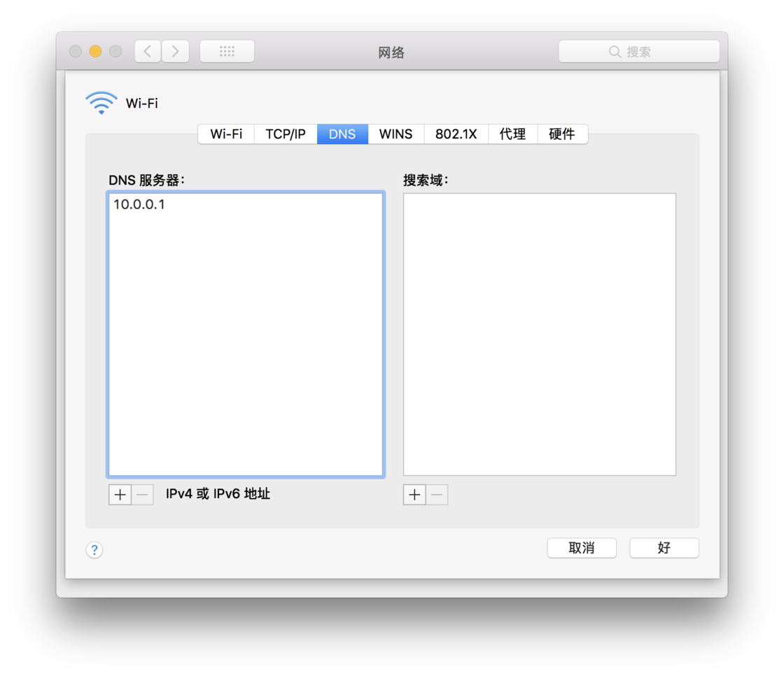784x678 pixels.
Task: Open the WINS tab
Action: [395, 134]
